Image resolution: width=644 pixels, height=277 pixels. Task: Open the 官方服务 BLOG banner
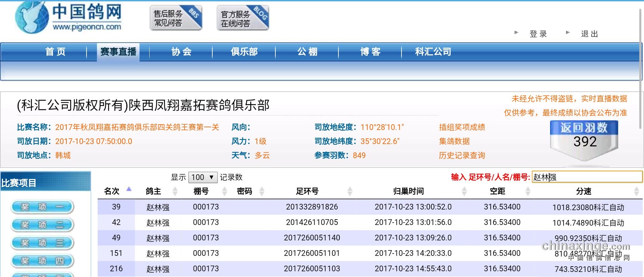(x=243, y=18)
